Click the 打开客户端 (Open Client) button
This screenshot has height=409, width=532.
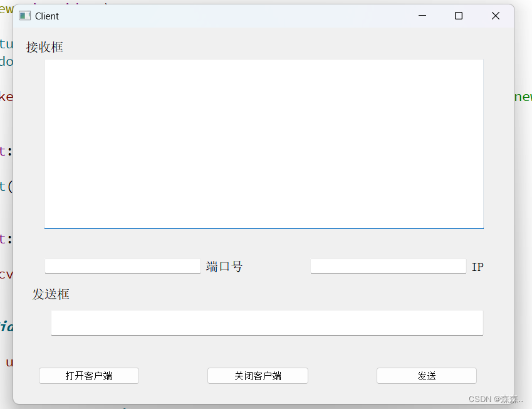(x=88, y=375)
